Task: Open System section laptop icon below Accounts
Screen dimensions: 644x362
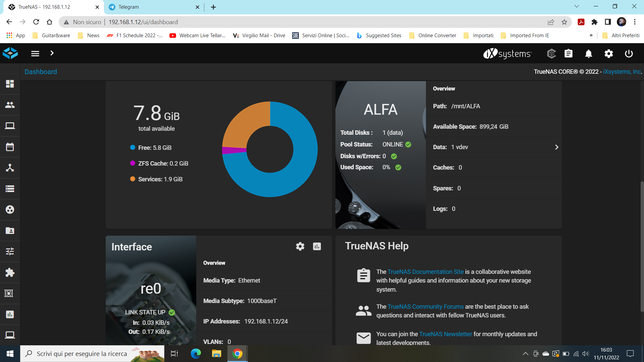Action: 10,126
